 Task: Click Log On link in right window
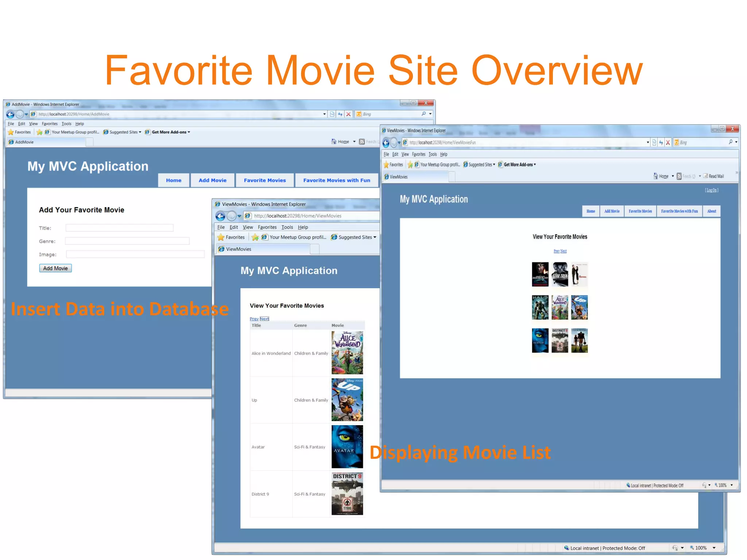point(712,190)
